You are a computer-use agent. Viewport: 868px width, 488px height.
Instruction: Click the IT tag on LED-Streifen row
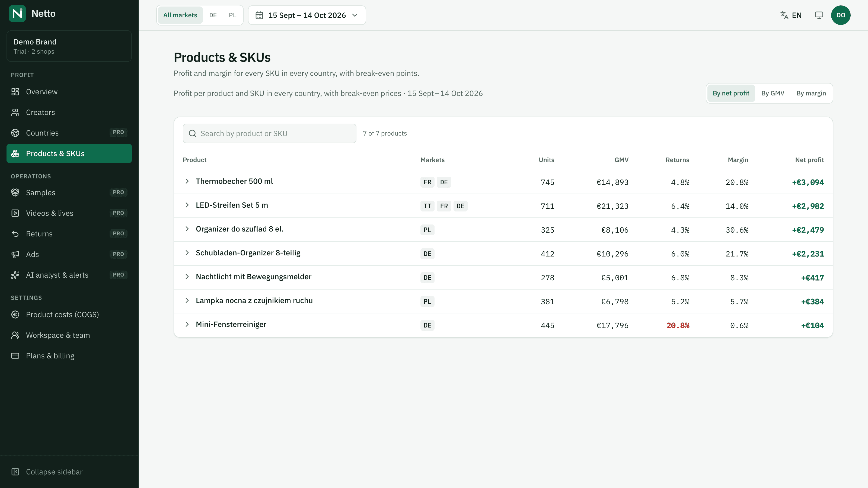[x=427, y=206]
